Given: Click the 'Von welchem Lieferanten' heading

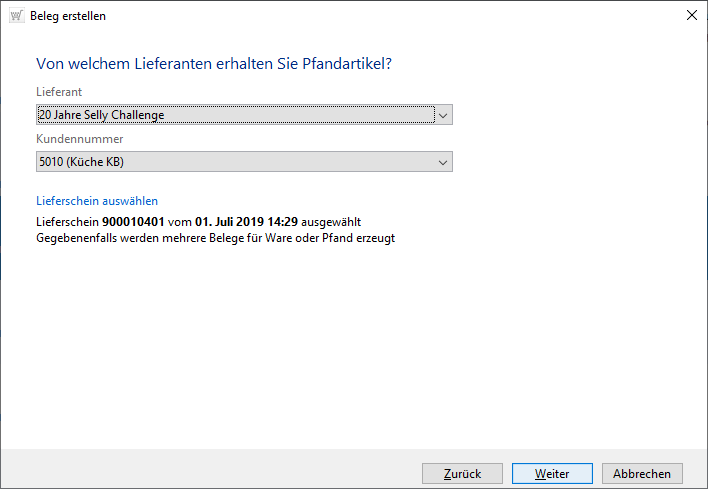Looking at the screenshot, I should pos(213,64).
